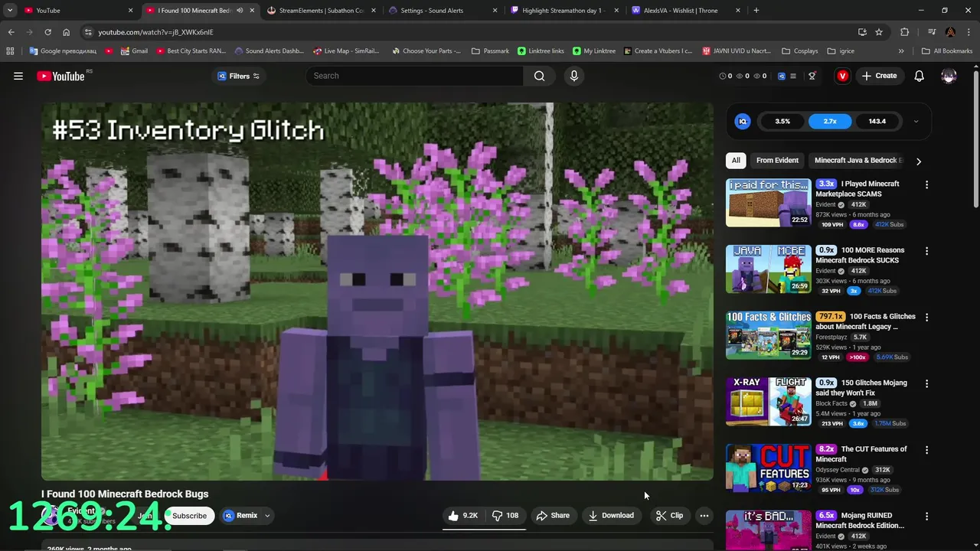Image resolution: width=980 pixels, height=551 pixels.
Task: Download the video
Action: pos(611,516)
